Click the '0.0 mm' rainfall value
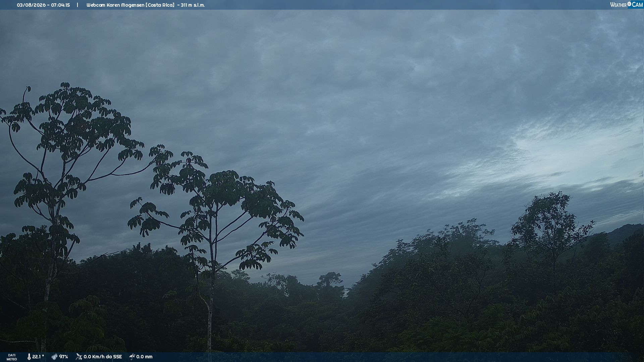 coord(144,357)
